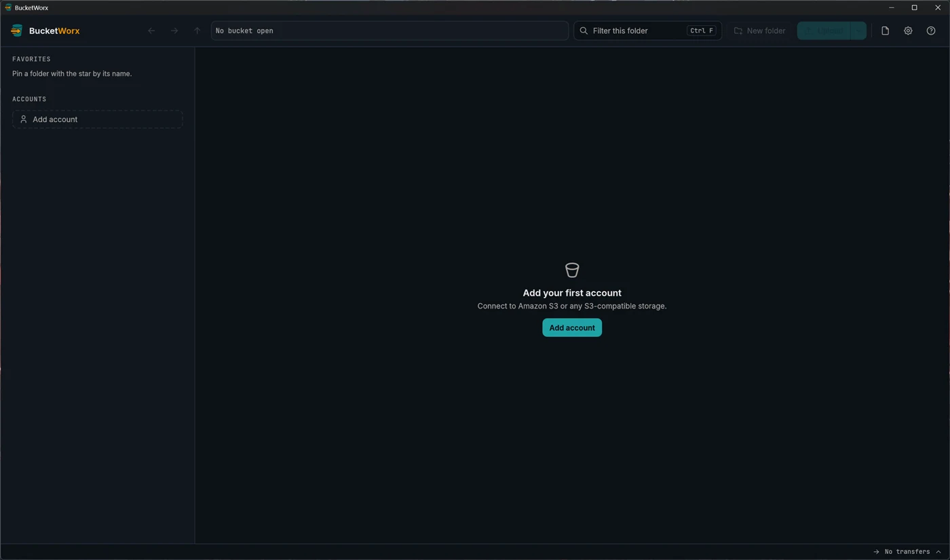Click the bucket icon above first account heading
The height and width of the screenshot is (560, 950).
tap(572, 270)
